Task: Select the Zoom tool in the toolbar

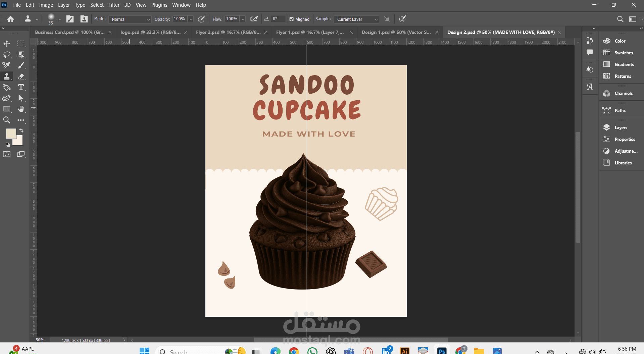Action: [7, 120]
